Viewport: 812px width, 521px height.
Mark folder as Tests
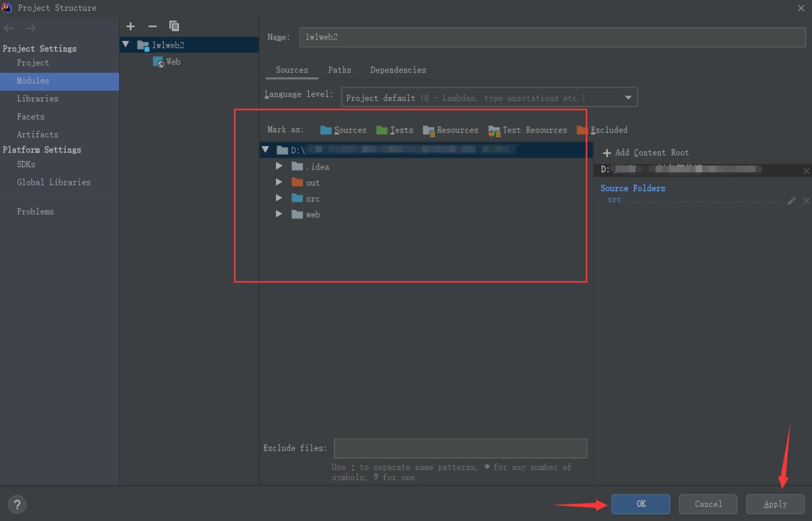coord(395,130)
